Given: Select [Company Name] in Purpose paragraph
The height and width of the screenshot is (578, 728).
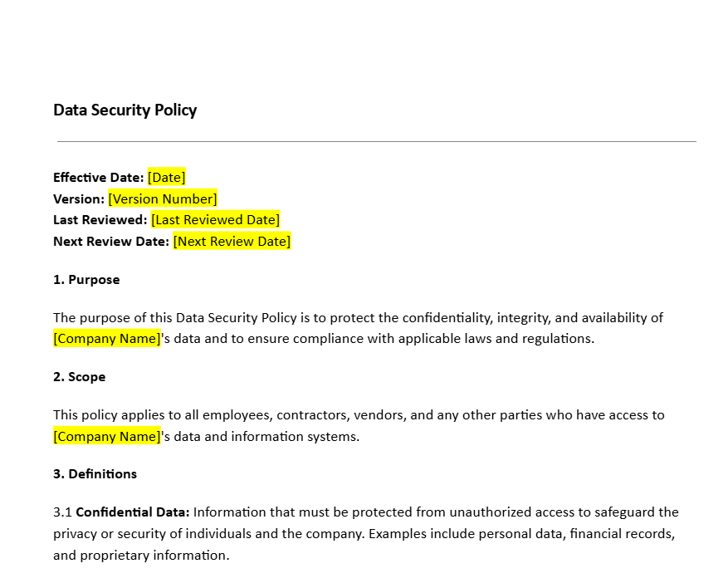Looking at the screenshot, I should 107,338.
